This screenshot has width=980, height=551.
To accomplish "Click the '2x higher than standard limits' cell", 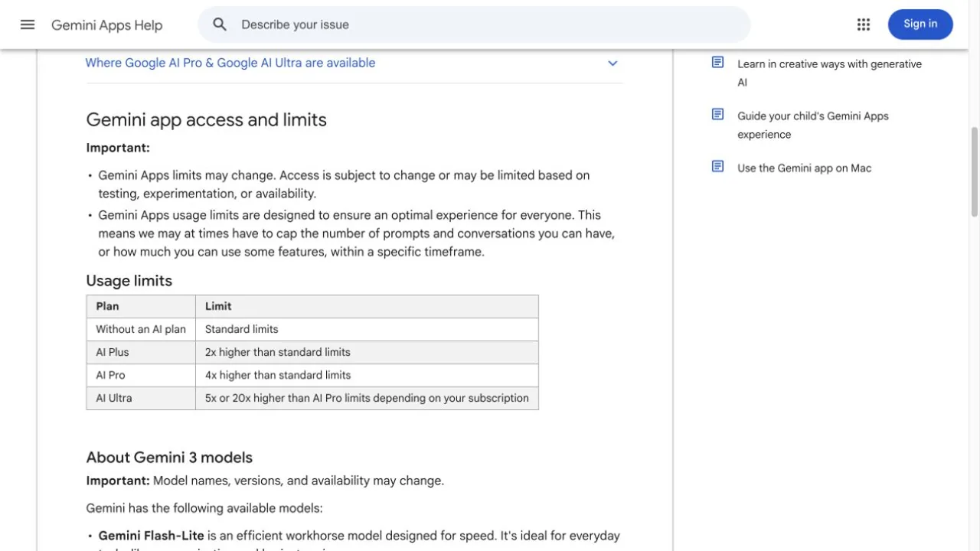I will click(x=367, y=352).
